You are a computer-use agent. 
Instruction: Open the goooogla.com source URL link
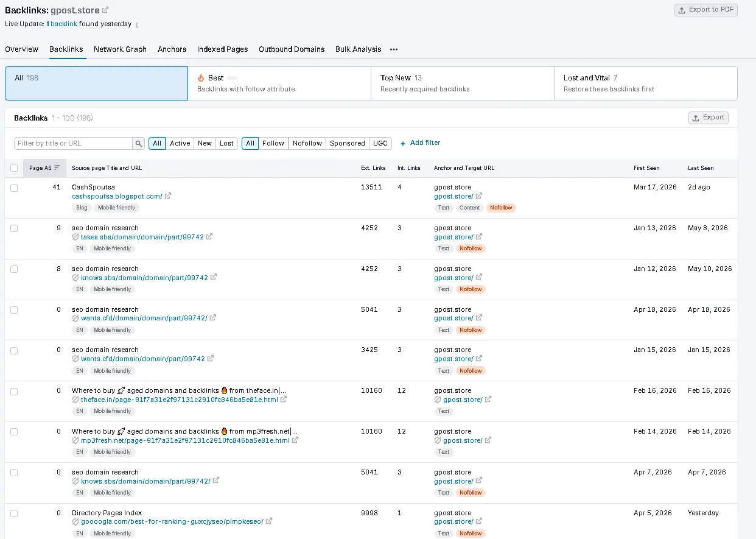pos(172,521)
